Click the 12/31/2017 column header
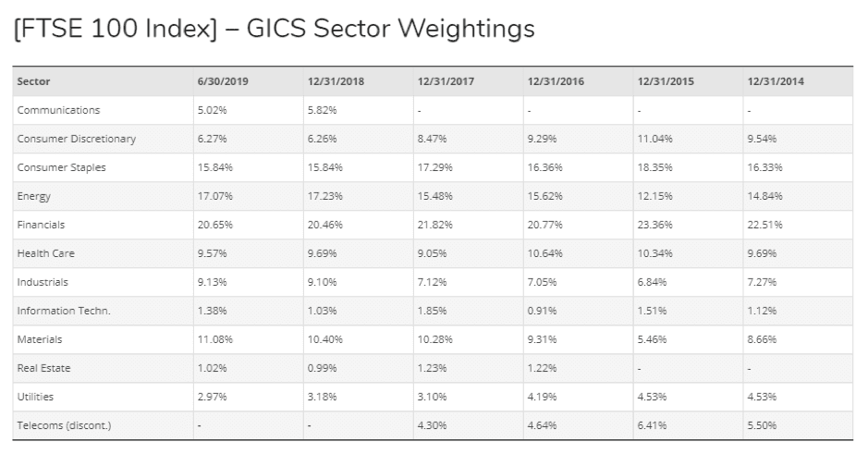Viewport: 868px width, 454px height. (446, 81)
